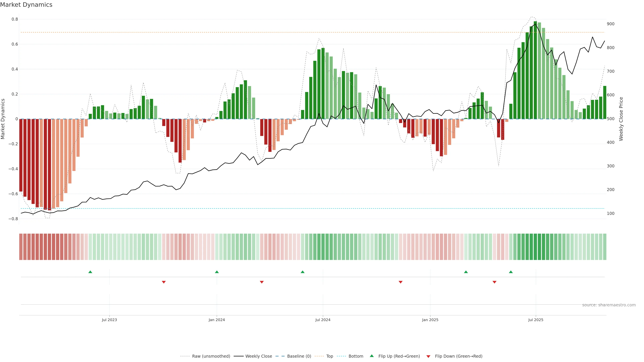
Task: Click the last red flip-down triangle marker
Action: (x=494, y=282)
